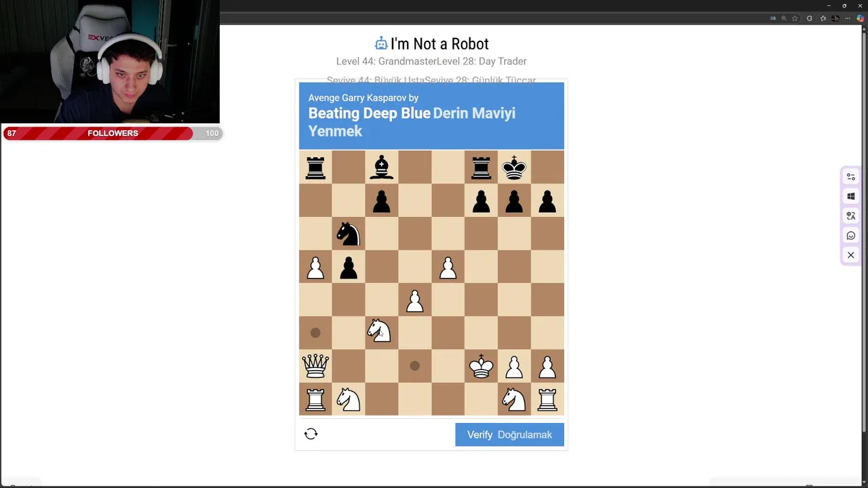Select the white pawn on e5
The width and height of the screenshot is (868, 488).
[448, 267]
